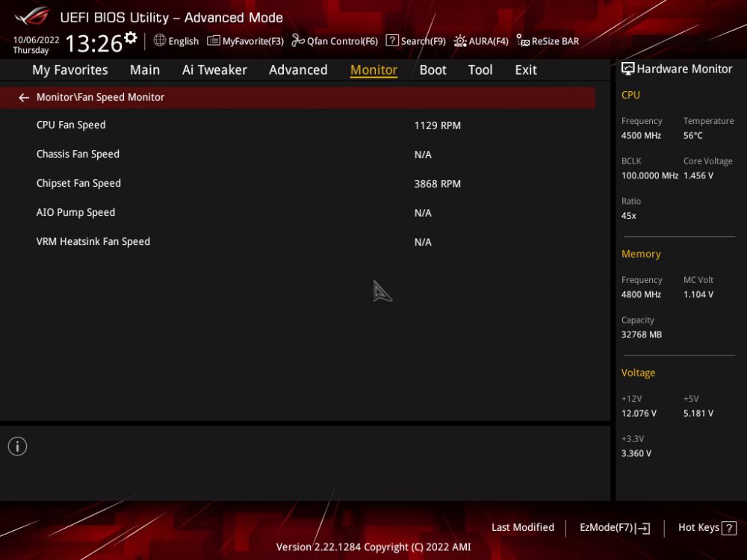This screenshot has width=747, height=560.
Task: Click the BCLK 100.0000 MHz value
Action: point(650,175)
